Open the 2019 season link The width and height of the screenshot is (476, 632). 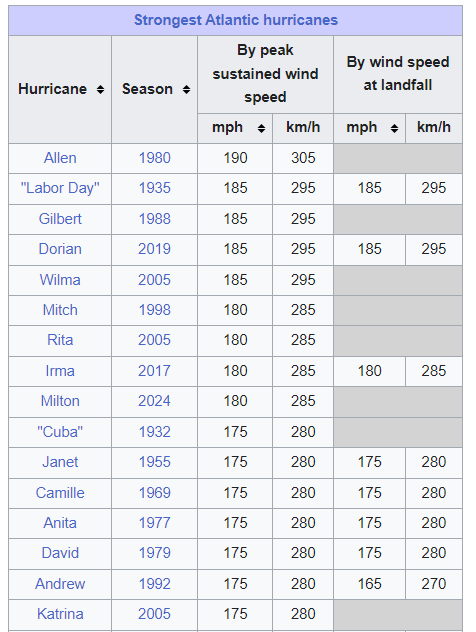coord(154,249)
